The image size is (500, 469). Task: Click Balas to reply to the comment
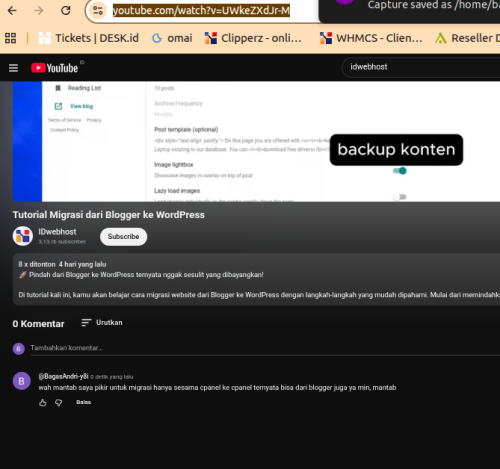pyautogui.click(x=84, y=402)
